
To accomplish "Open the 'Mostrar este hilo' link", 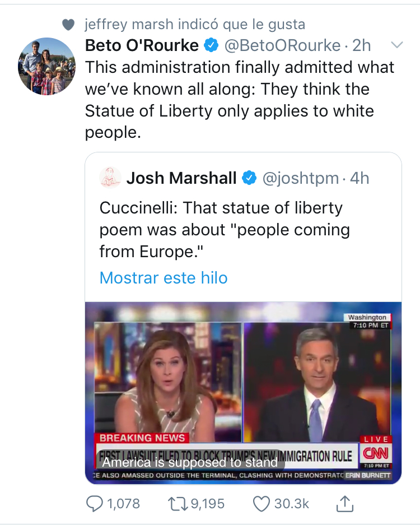I will click(164, 277).
